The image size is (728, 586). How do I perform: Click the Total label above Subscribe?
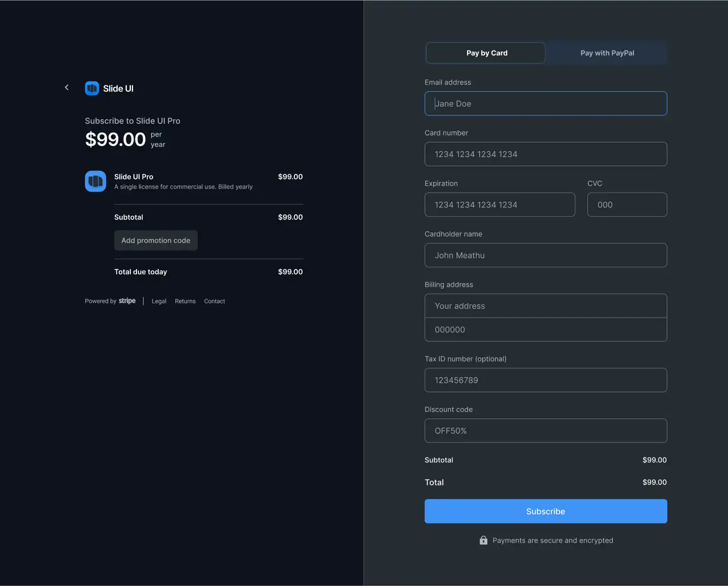click(434, 482)
